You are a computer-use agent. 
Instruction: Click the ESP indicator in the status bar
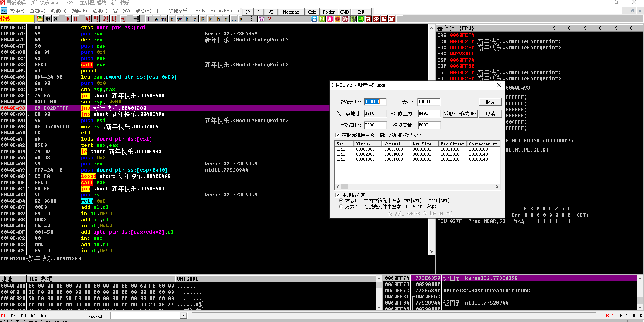pyautogui.click(x=609, y=316)
